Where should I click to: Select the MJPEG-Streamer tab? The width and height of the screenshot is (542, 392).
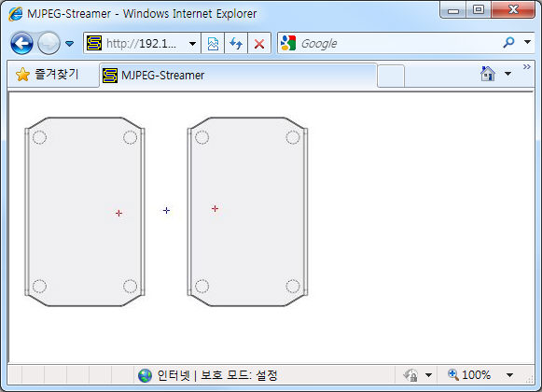[238, 76]
